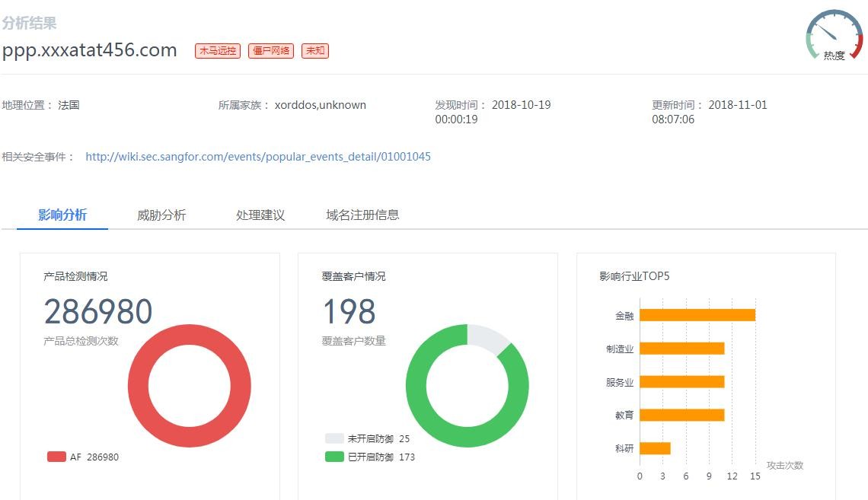Switch to the 威胁分析 tab
Viewport: 868px width, 500px height.
tap(161, 215)
